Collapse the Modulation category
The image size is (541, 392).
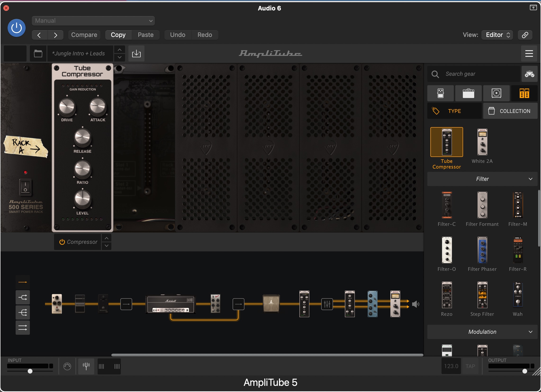point(482,332)
